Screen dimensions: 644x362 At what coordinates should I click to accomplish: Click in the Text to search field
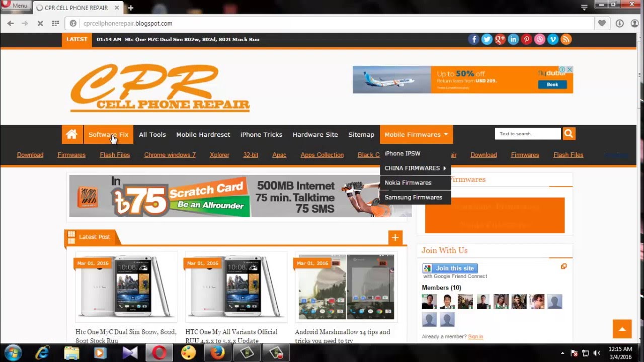528,134
